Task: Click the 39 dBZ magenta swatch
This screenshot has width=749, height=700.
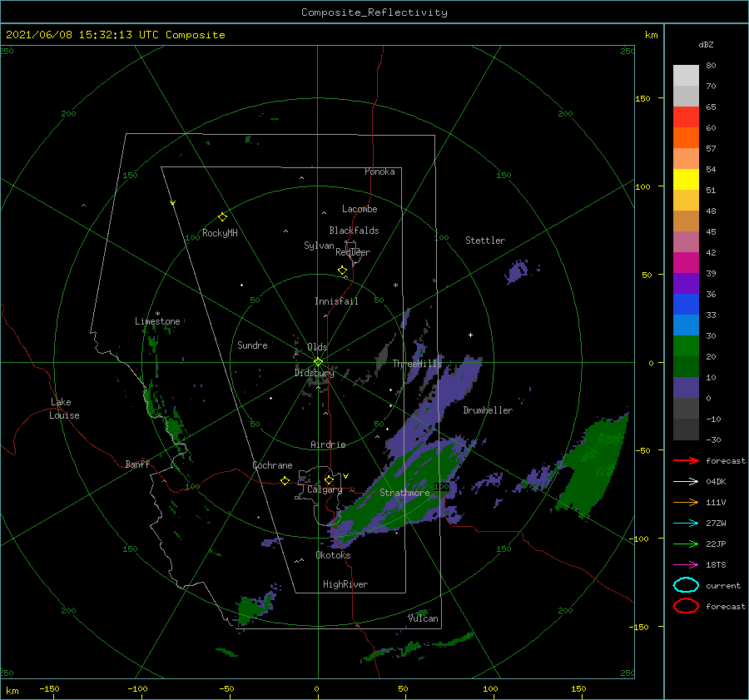Action: [686, 263]
